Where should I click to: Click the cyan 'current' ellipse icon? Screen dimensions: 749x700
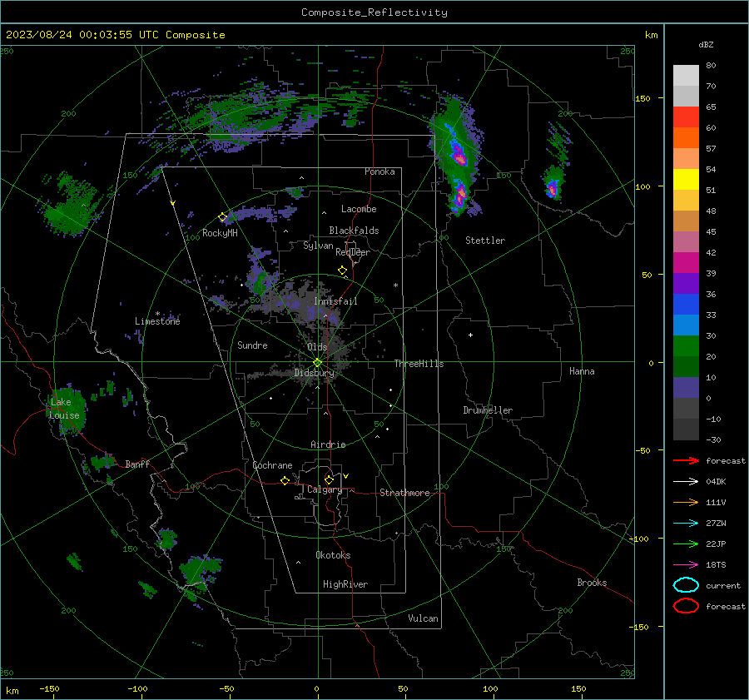click(686, 585)
